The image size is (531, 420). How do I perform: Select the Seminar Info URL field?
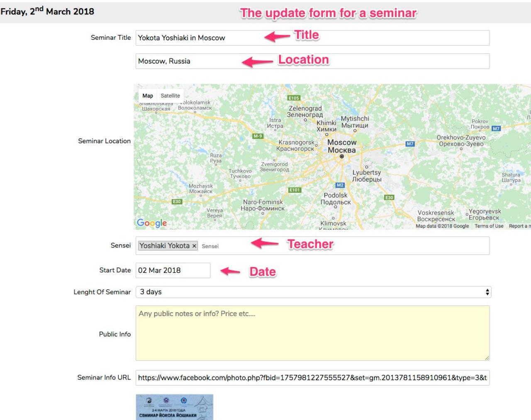312,378
